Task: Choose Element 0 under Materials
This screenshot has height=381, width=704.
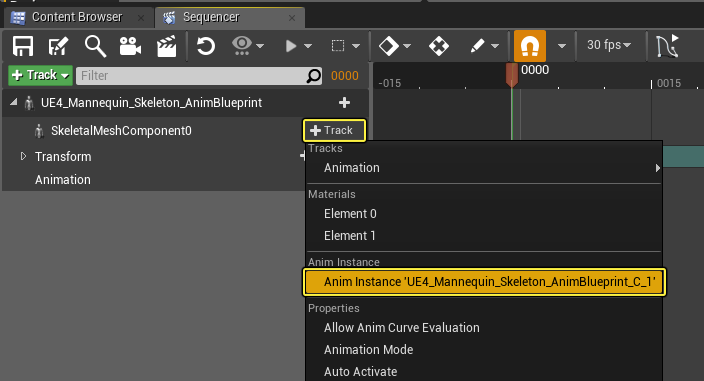Action: pos(484,214)
